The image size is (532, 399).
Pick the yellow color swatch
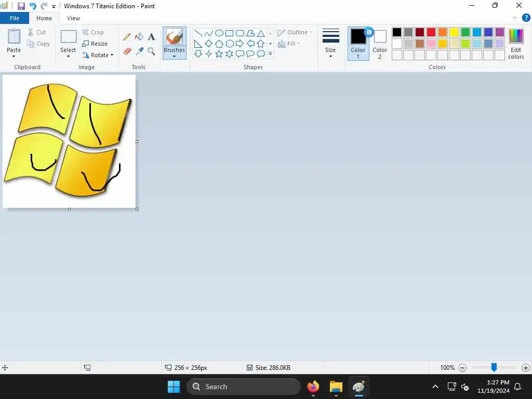click(x=454, y=32)
